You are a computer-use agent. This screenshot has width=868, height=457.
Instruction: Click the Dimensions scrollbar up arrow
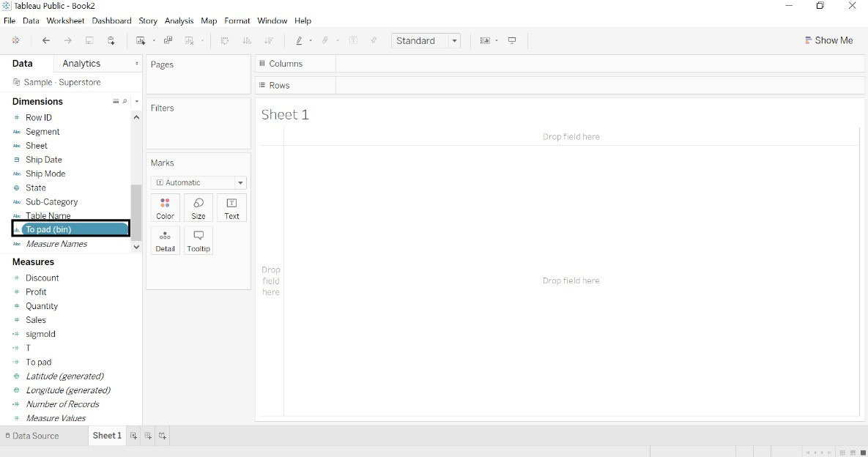coord(136,117)
